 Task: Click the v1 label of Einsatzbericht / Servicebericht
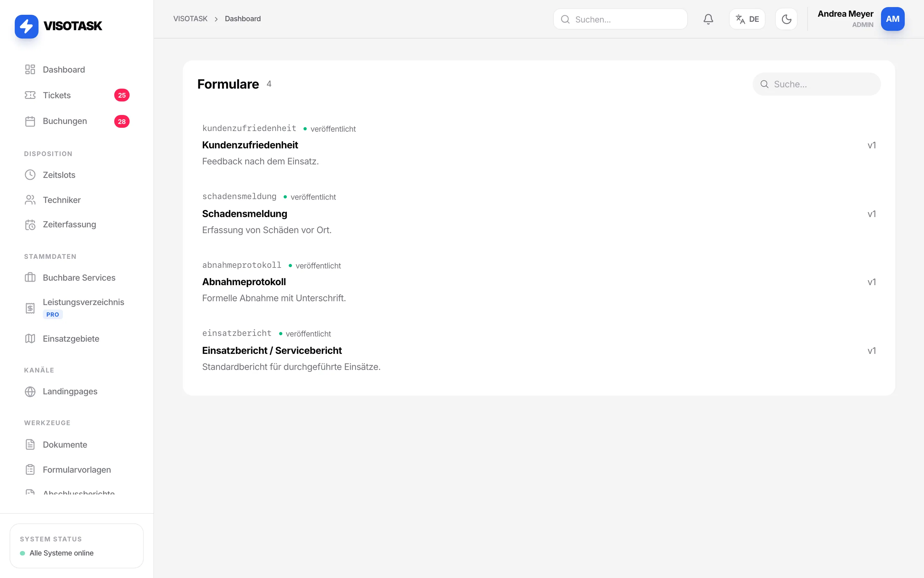click(872, 351)
